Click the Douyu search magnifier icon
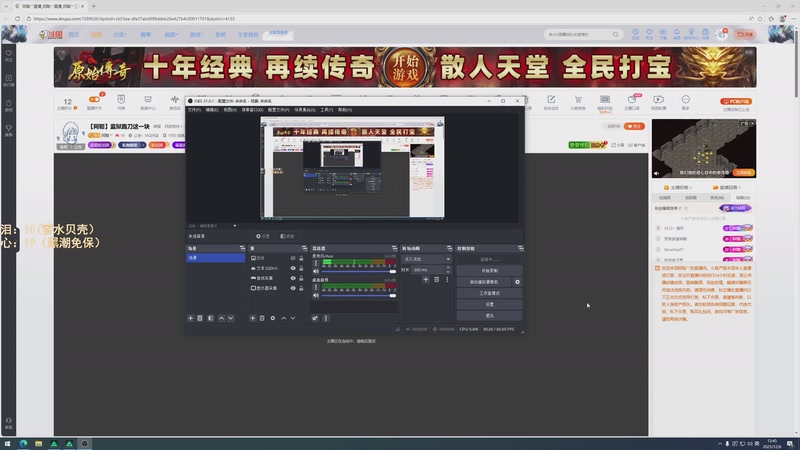Screen dimensions: 800x450 (x=615, y=35)
